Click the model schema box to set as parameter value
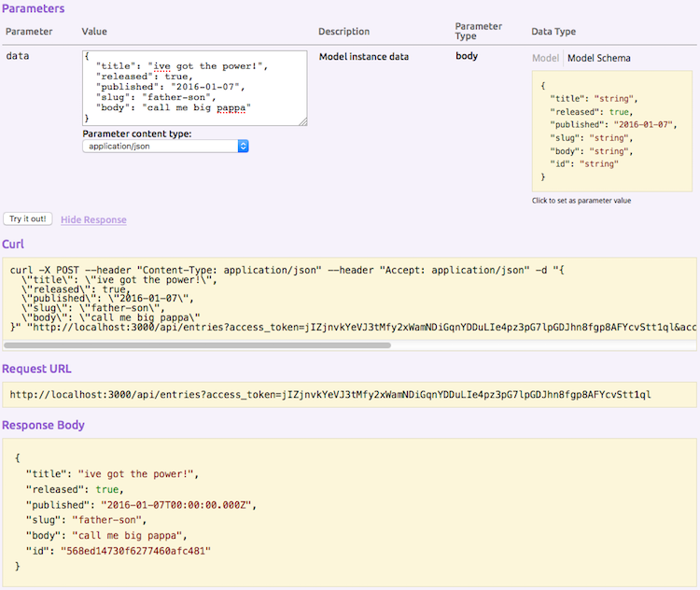The height and width of the screenshot is (590, 700). pyautogui.click(x=611, y=132)
